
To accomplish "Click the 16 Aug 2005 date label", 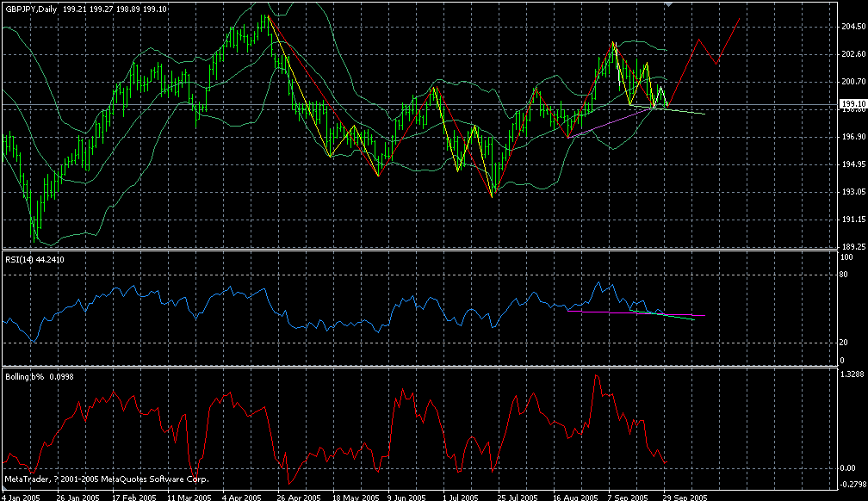I will point(576,497).
